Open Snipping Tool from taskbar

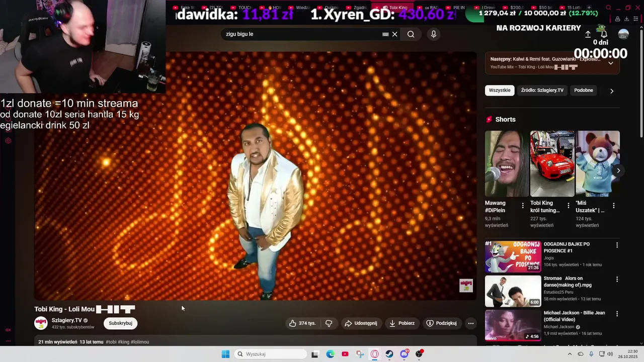click(x=360, y=354)
